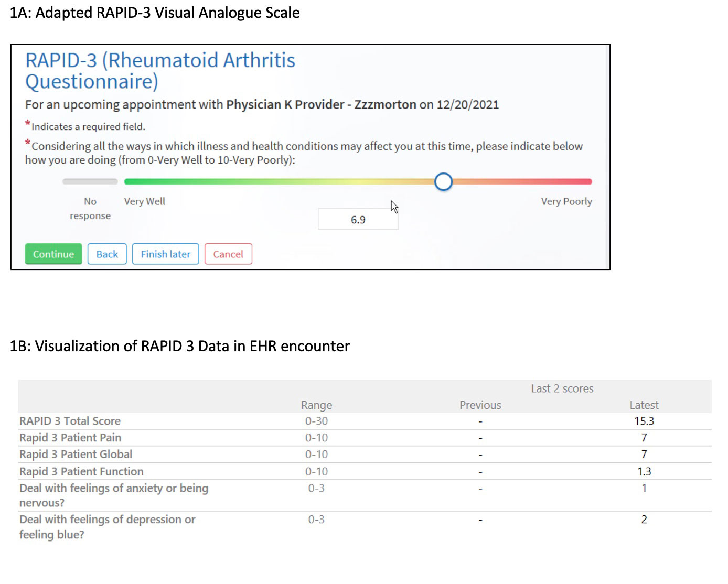Cancel the RAPID-3 questionnaire
The image size is (728, 584).
click(x=228, y=254)
